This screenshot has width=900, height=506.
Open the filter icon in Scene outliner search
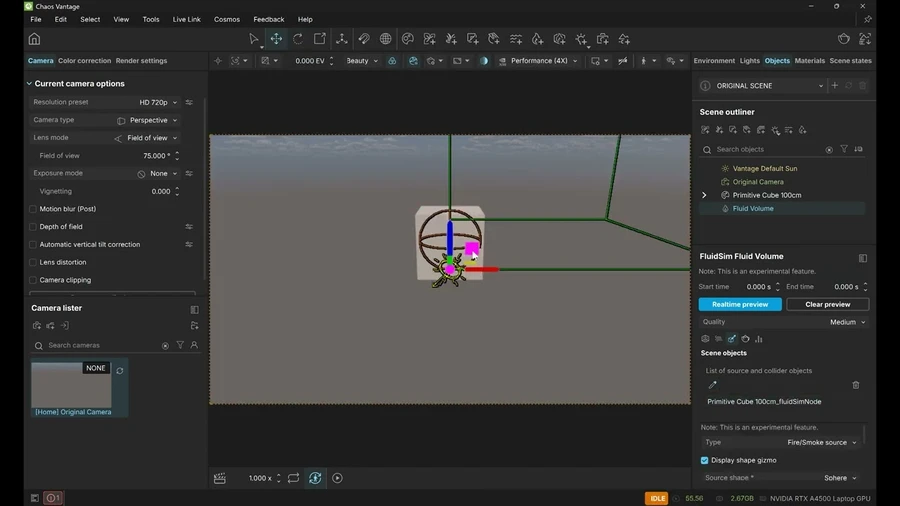(x=844, y=149)
